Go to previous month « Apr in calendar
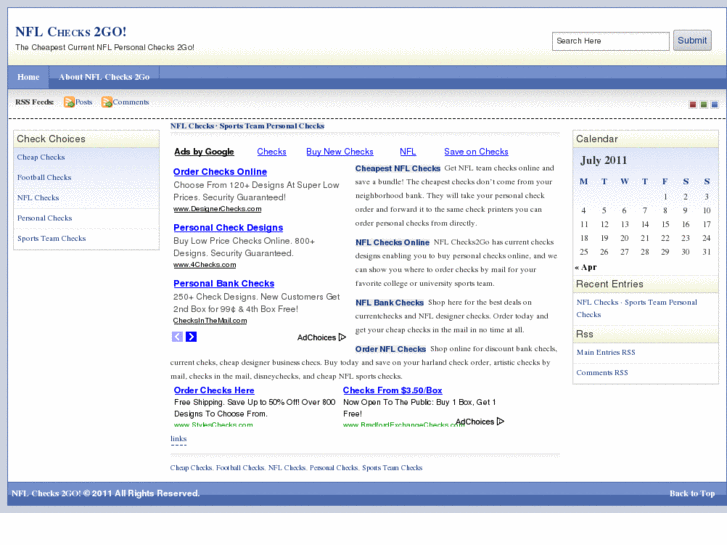The height and width of the screenshot is (545, 727). point(586,267)
